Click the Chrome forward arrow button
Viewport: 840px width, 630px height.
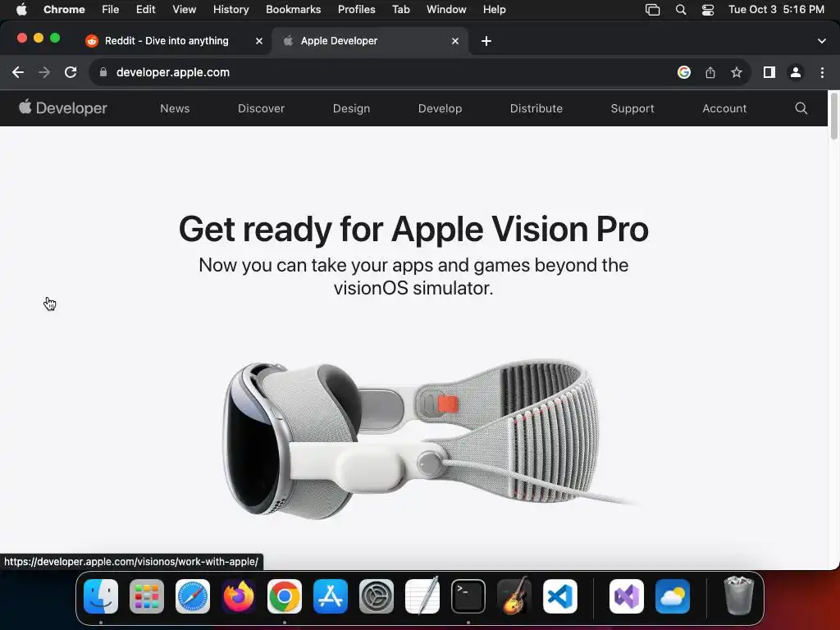(x=44, y=72)
